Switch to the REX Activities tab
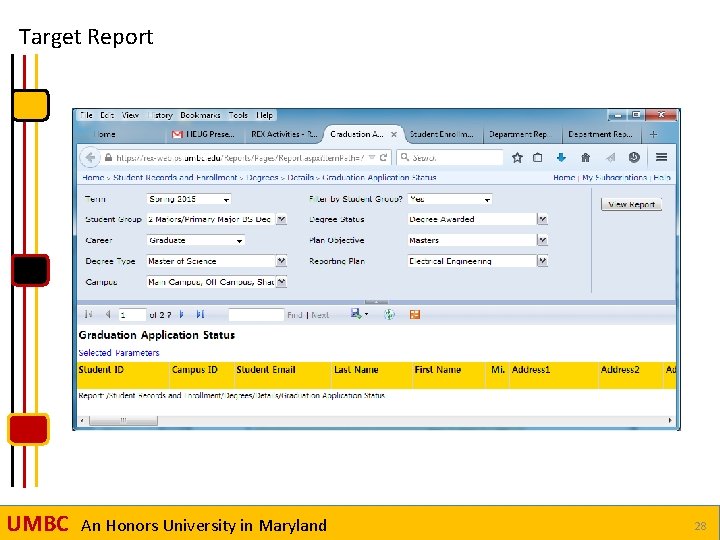This screenshot has height=540, width=720. (x=283, y=134)
